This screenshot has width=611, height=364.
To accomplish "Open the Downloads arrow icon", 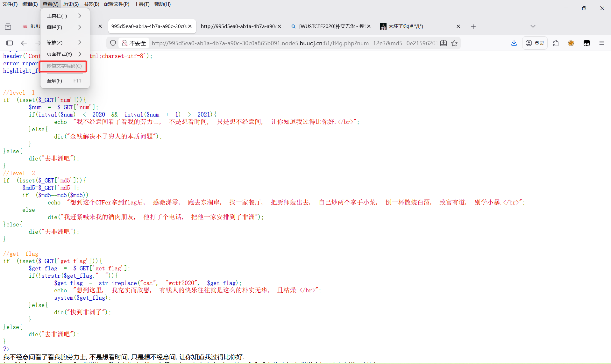I will point(514,43).
